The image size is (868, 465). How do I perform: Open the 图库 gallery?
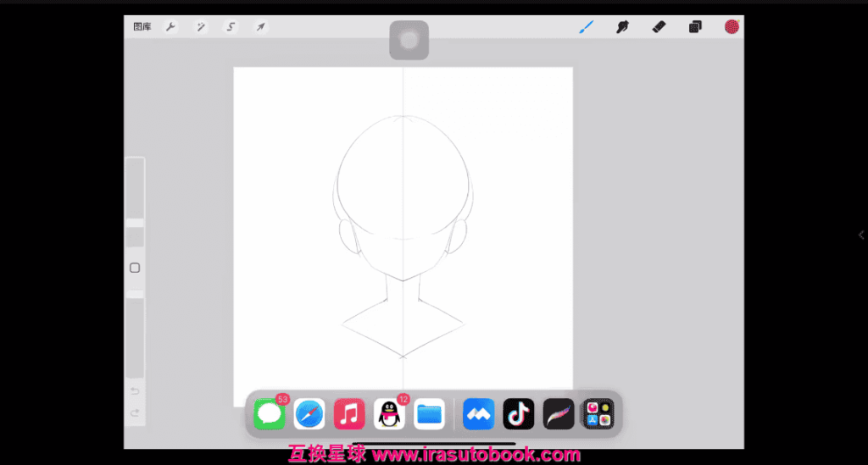point(142,27)
